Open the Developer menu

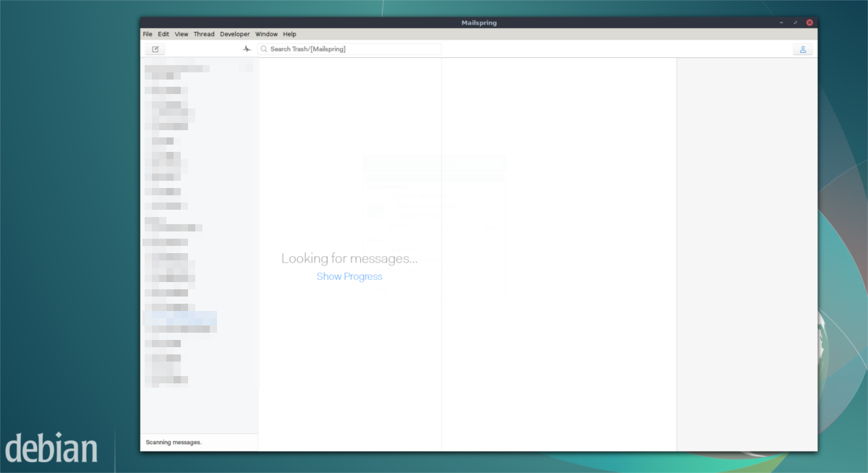coord(234,34)
